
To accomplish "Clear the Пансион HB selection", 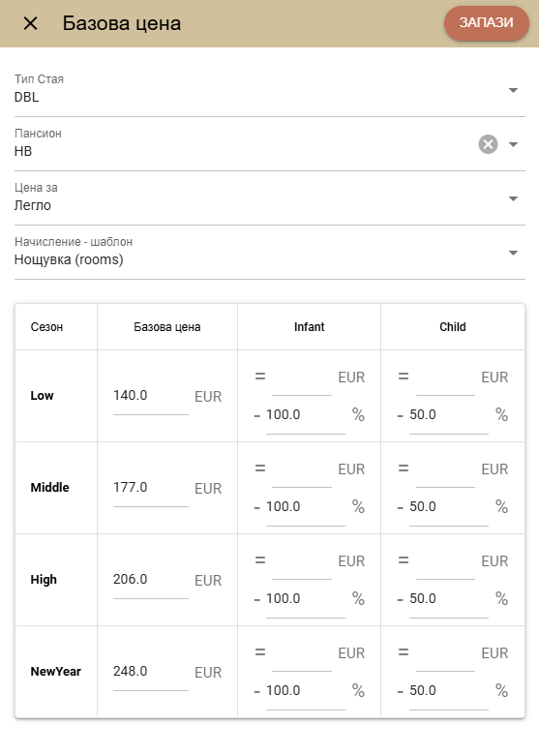I will pyautogui.click(x=488, y=144).
